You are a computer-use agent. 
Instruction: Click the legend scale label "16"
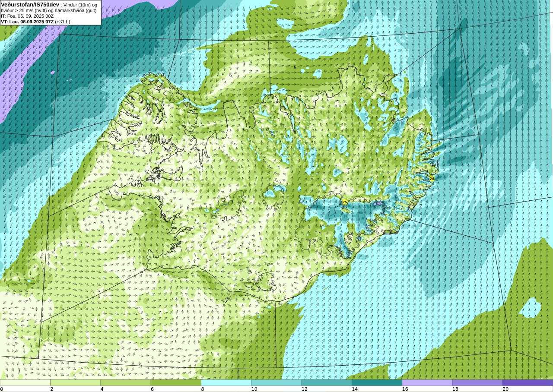coord(405,389)
